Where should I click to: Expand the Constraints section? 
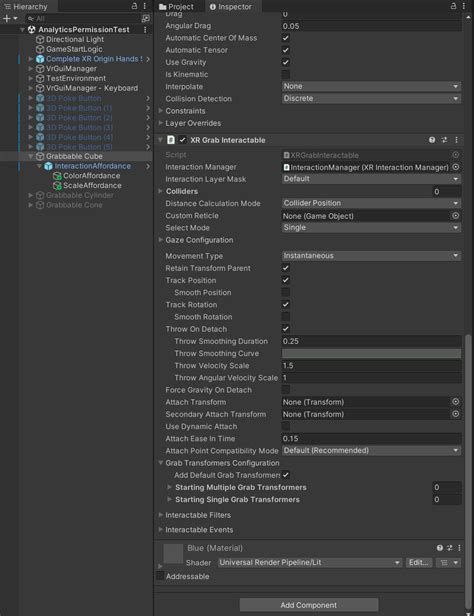(161, 111)
